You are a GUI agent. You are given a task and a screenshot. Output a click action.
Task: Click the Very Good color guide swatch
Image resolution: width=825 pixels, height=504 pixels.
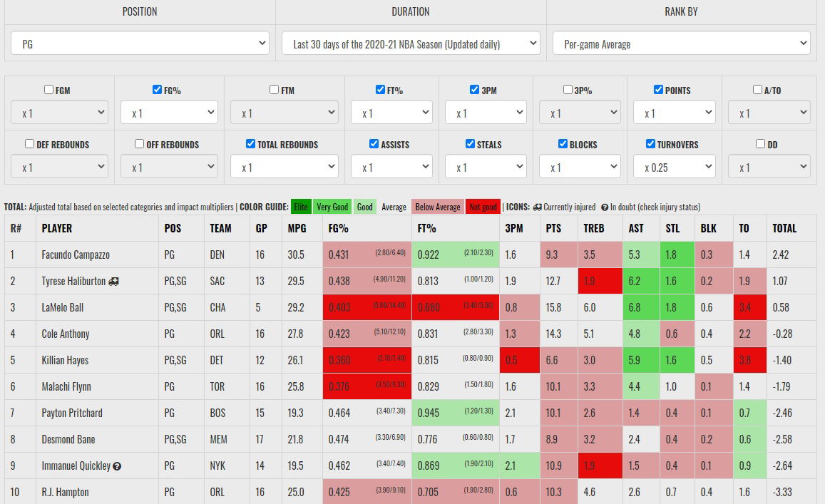pos(332,207)
